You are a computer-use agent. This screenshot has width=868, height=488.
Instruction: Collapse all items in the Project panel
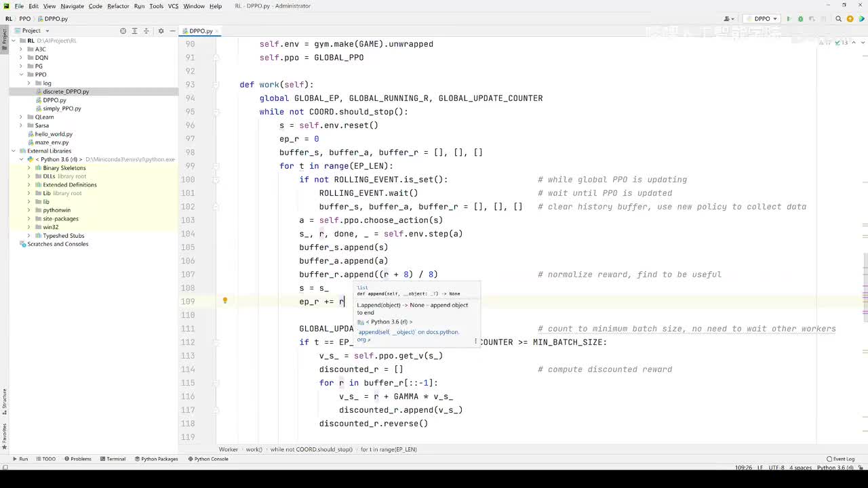[146, 30]
